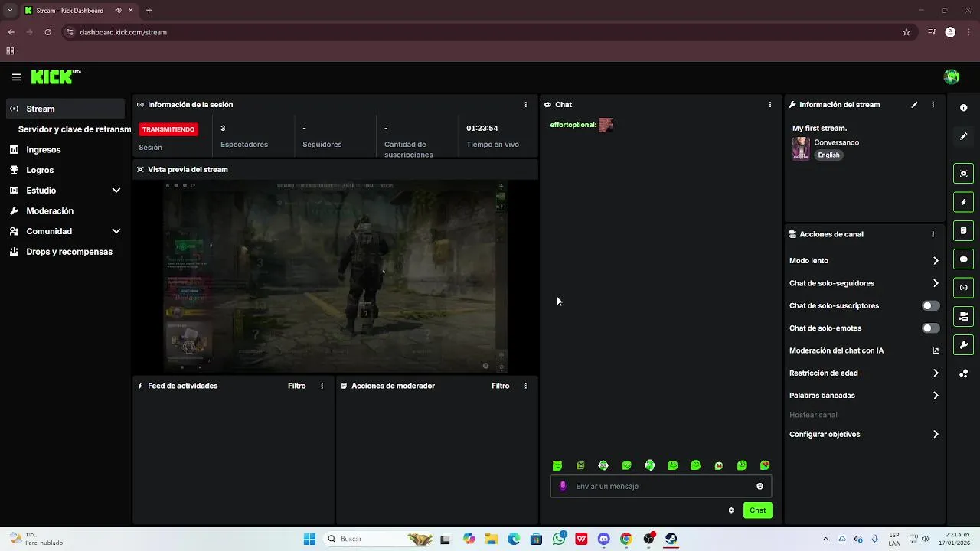Pick the first green emote in chat
The height and width of the screenshot is (551, 980).
tap(557, 465)
